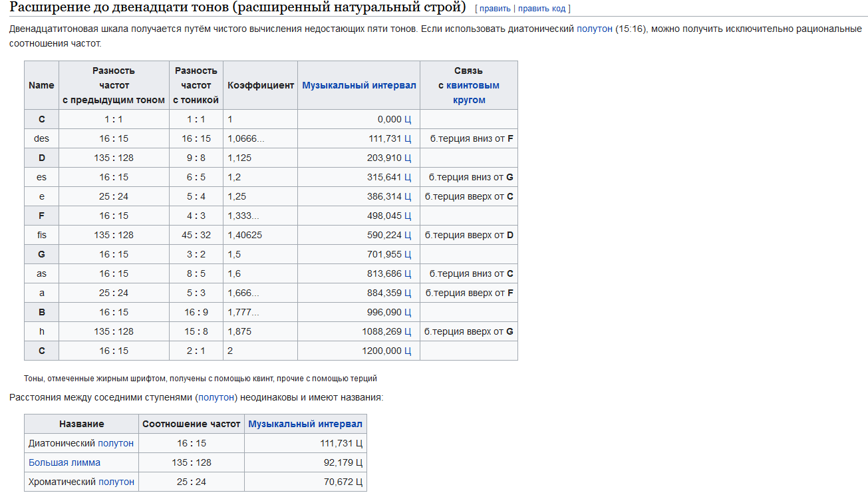Image resolution: width=868 pixels, height=495 pixels.
Task: Click the 'править' edit link in heading
Action: pyautogui.click(x=495, y=9)
